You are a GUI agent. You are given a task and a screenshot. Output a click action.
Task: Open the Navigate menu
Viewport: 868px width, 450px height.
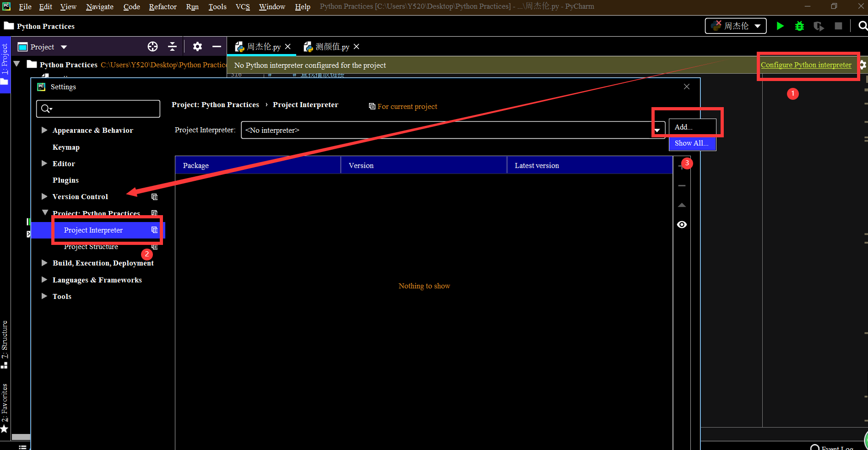click(100, 6)
